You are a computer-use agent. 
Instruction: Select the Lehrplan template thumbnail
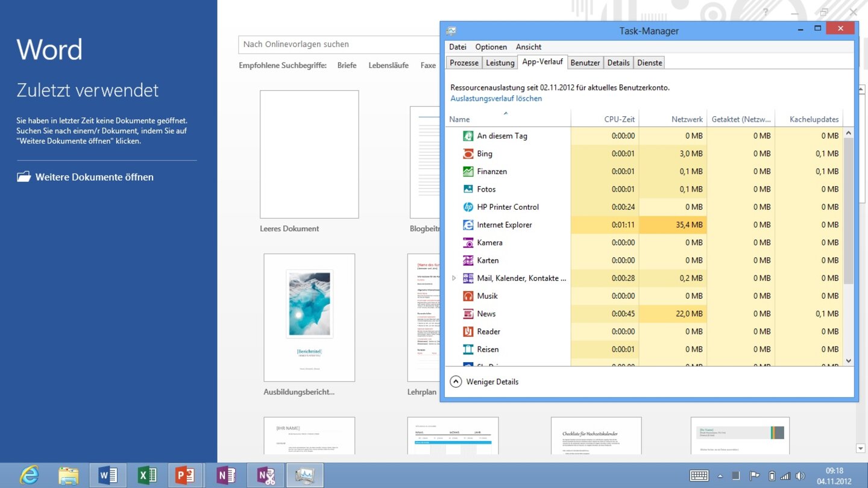click(x=424, y=318)
